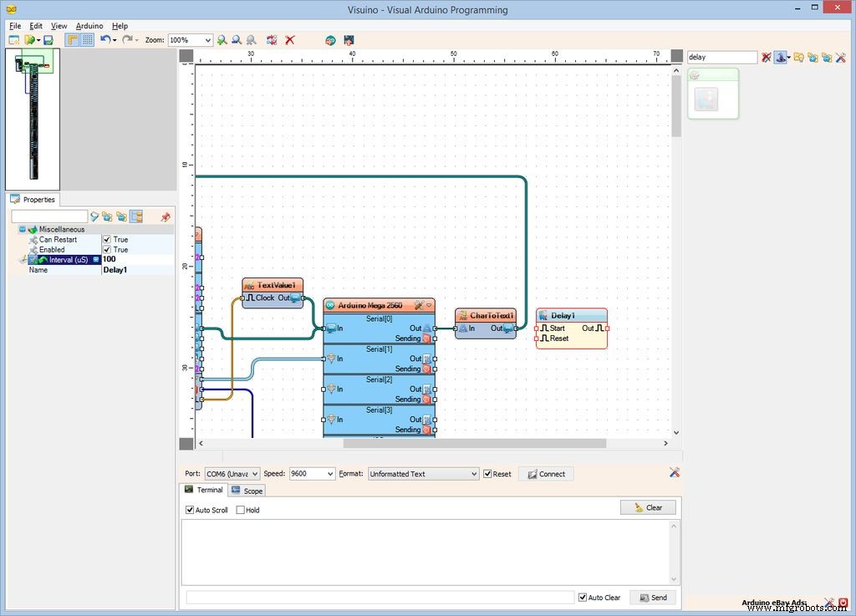Click the Delay component in the palette

coord(706,99)
